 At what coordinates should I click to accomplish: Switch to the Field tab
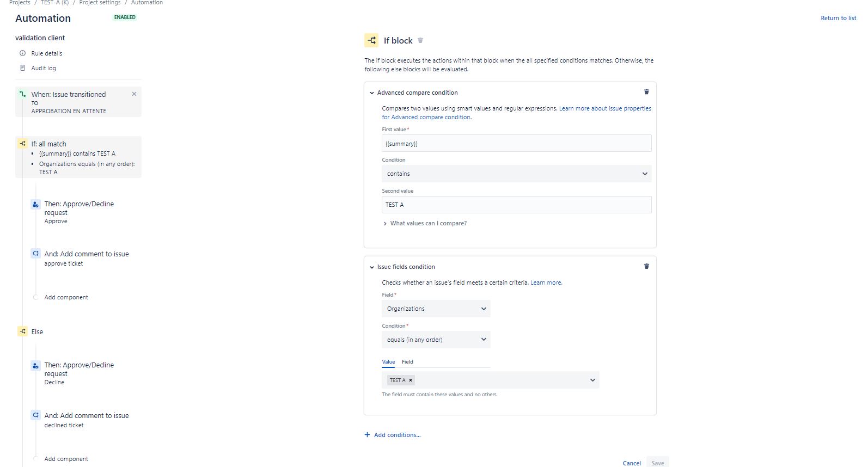[x=407, y=362]
